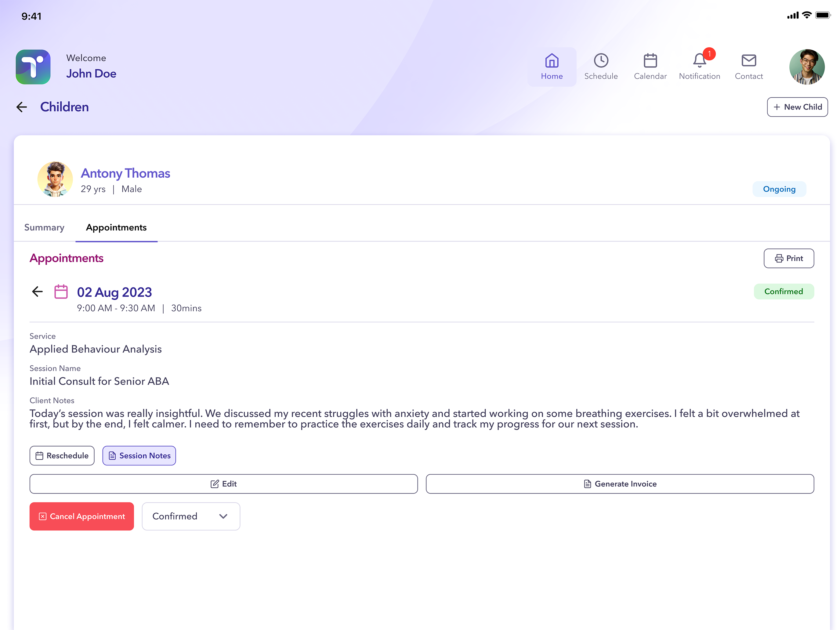This screenshot has width=840, height=630.
Task: Click the cellular signal icon
Action: 792,16
